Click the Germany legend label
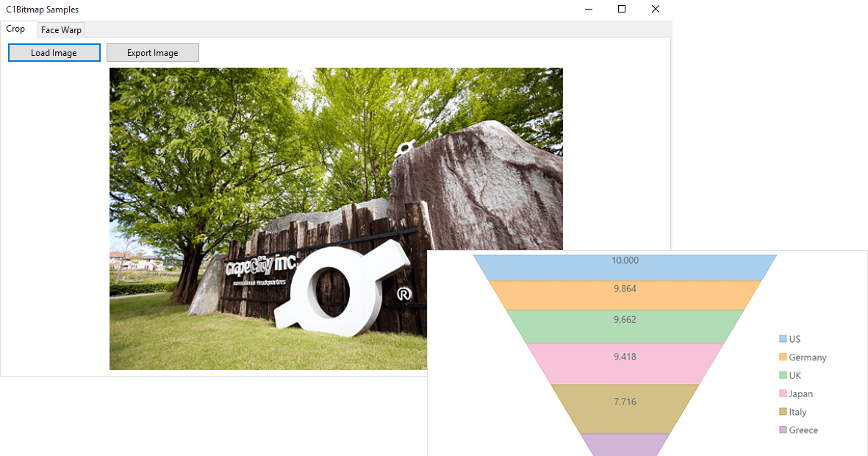 tap(808, 357)
